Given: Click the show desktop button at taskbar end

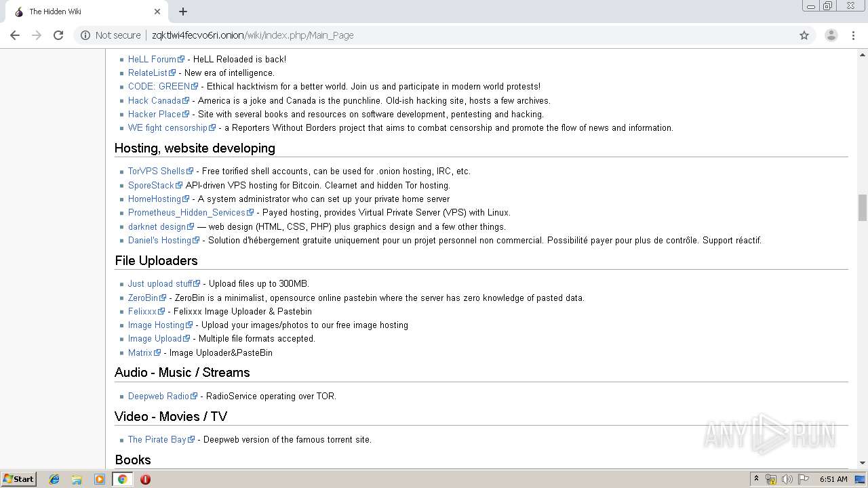Looking at the screenshot, I should 861,479.
